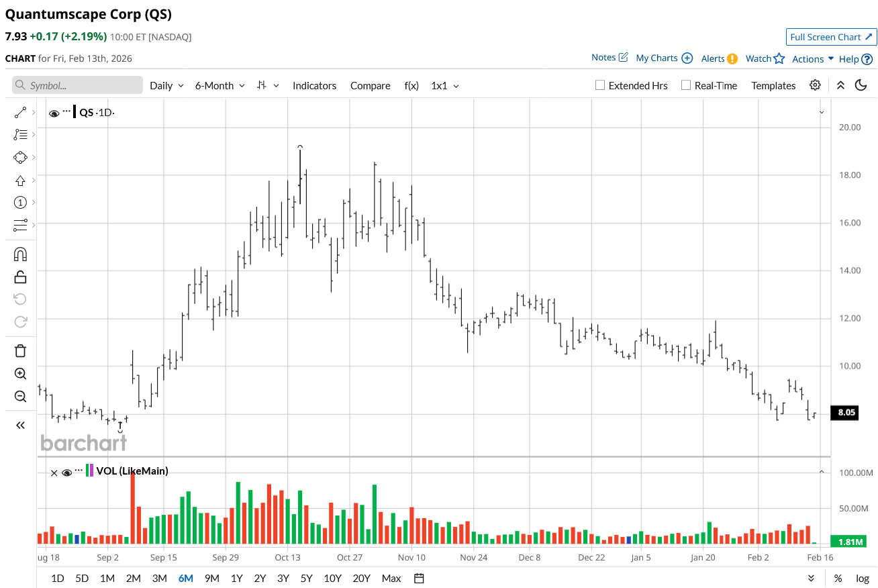Open the custom date range calendar icon
Screen dimensions: 878x588
tap(419, 578)
